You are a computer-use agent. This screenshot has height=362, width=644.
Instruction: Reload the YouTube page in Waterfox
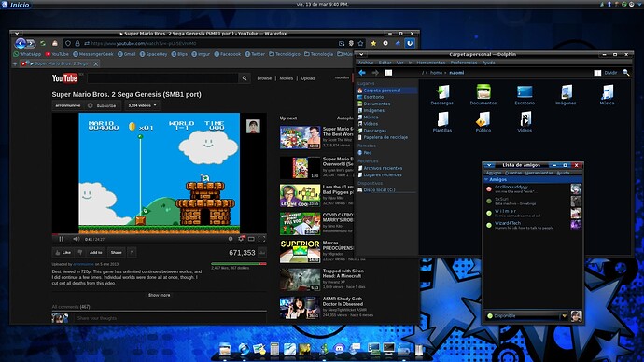(x=43, y=43)
